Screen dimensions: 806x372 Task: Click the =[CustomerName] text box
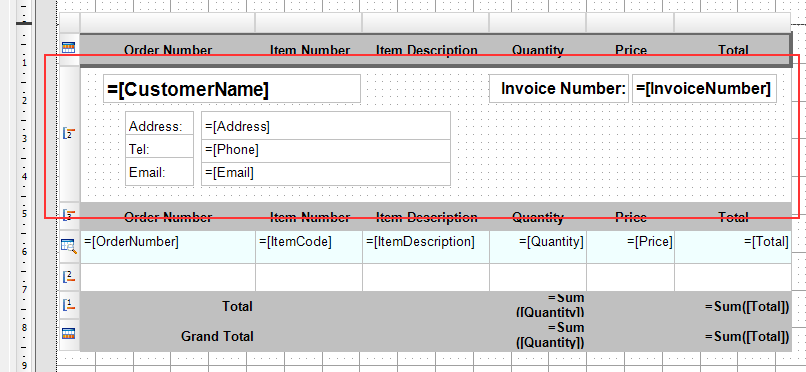tap(232, 89)
